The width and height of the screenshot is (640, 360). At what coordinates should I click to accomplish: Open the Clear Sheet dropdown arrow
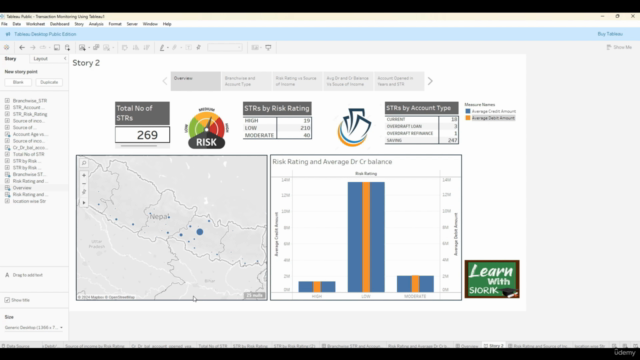[113, 48]
